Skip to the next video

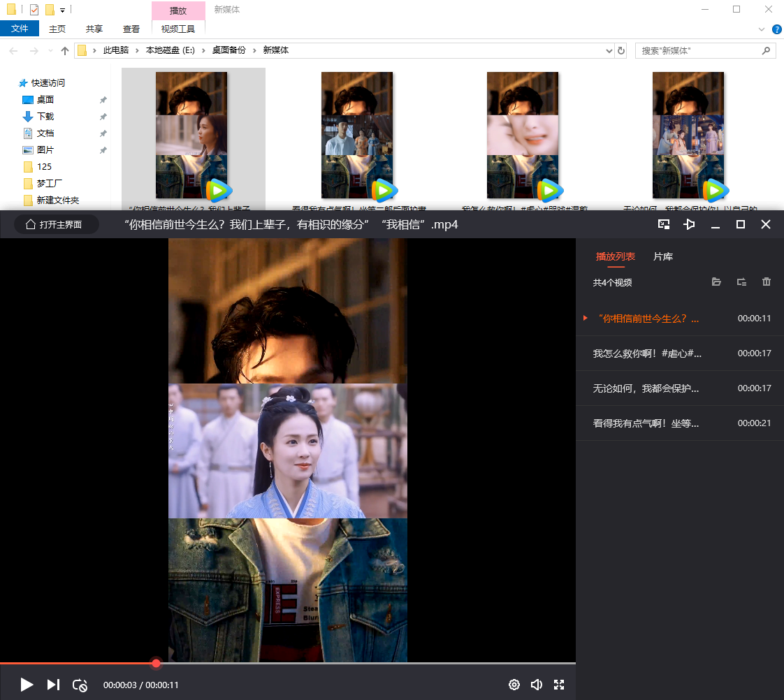tap(53, 685)
